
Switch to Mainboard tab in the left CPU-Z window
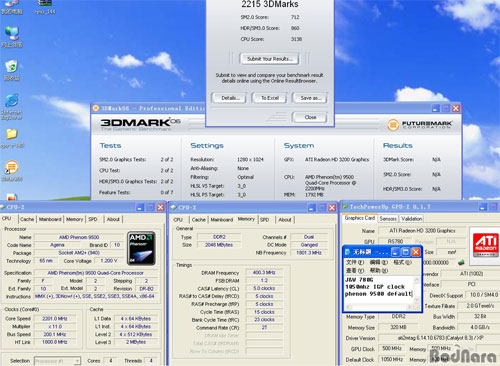click(x=50, y=219)
